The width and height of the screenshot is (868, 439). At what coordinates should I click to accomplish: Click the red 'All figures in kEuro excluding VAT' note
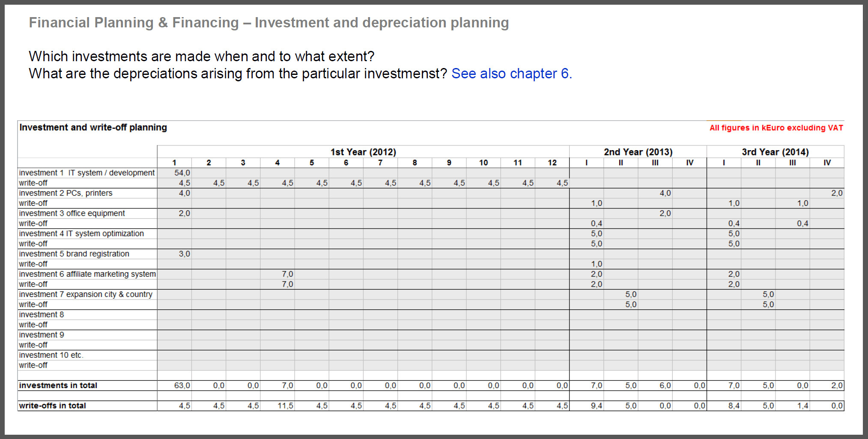point(776,128)
